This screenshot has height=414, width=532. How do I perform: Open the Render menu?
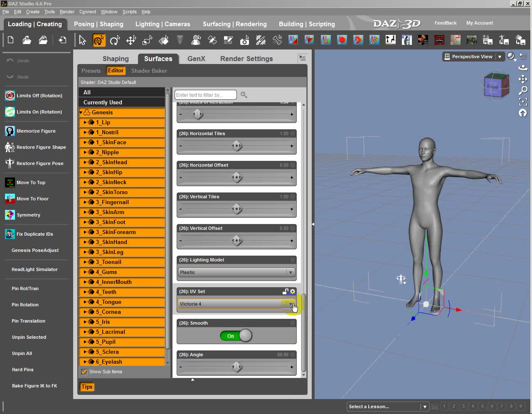pyautogui.click(x=67, y=12)
